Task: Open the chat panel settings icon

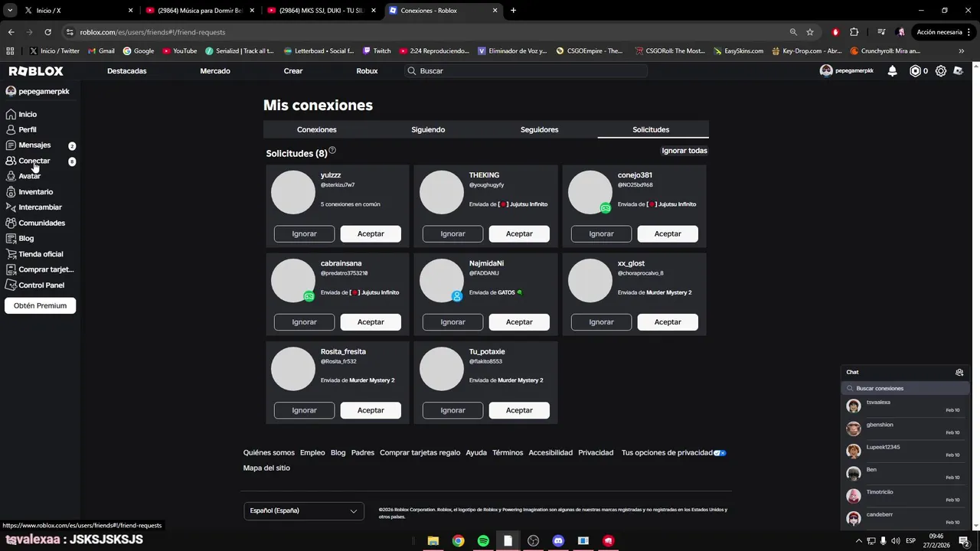Action: [x=959, y=372]
